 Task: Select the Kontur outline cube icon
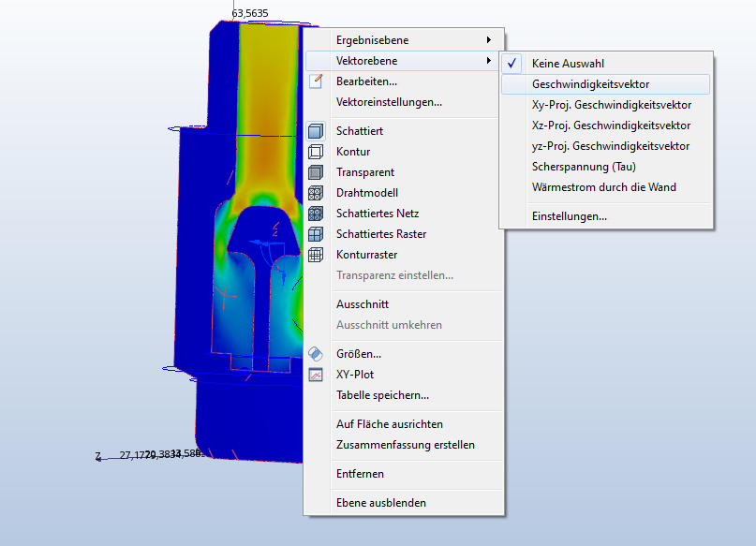coord(316,152)
